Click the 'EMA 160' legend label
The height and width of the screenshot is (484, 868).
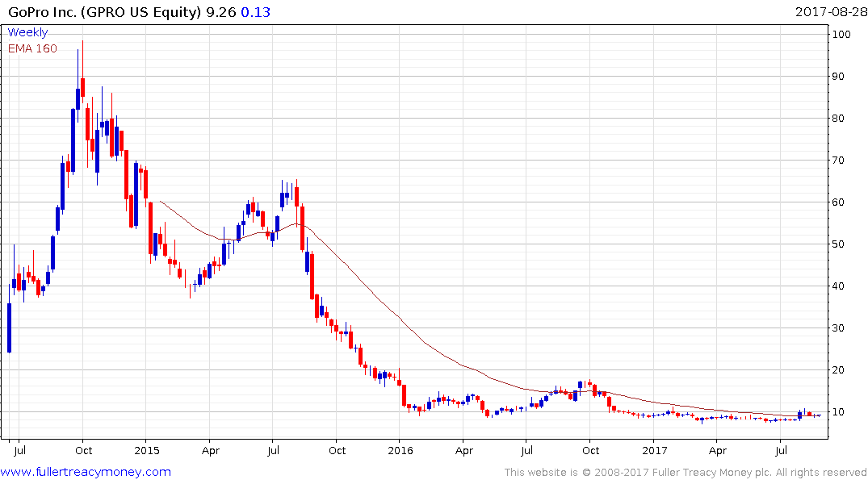click(32, 48)
